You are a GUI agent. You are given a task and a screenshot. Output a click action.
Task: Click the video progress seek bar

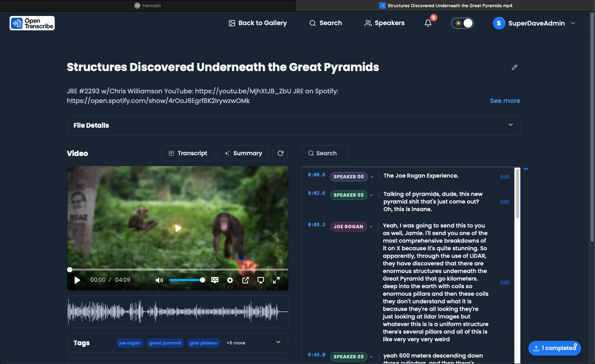[178, 270]
